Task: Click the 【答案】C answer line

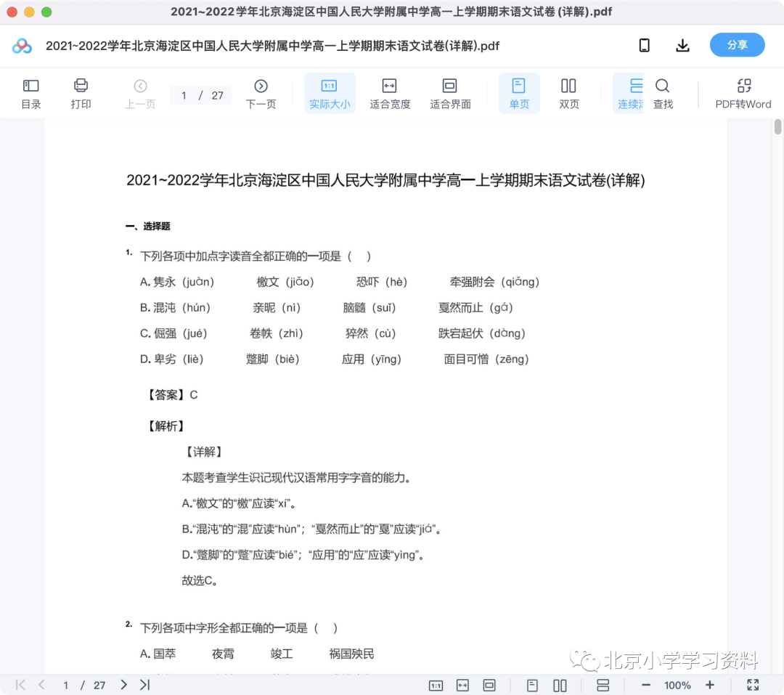Action: [171, 395]
